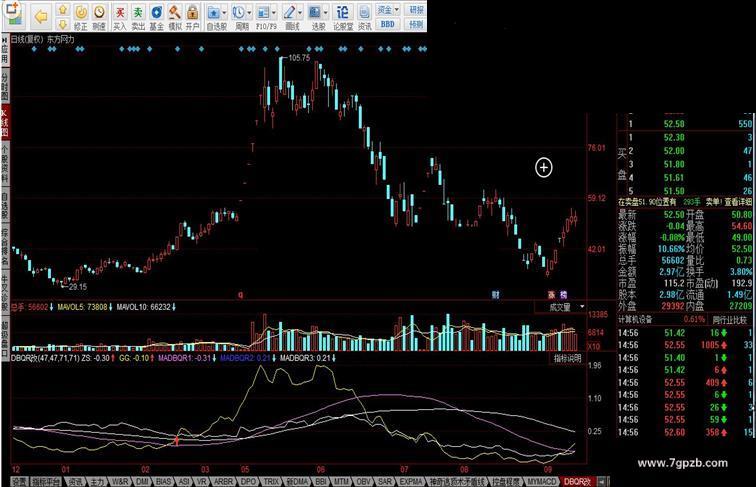Switch to the 分时图 side tab
Screen dimensions: 756x487
5,87
